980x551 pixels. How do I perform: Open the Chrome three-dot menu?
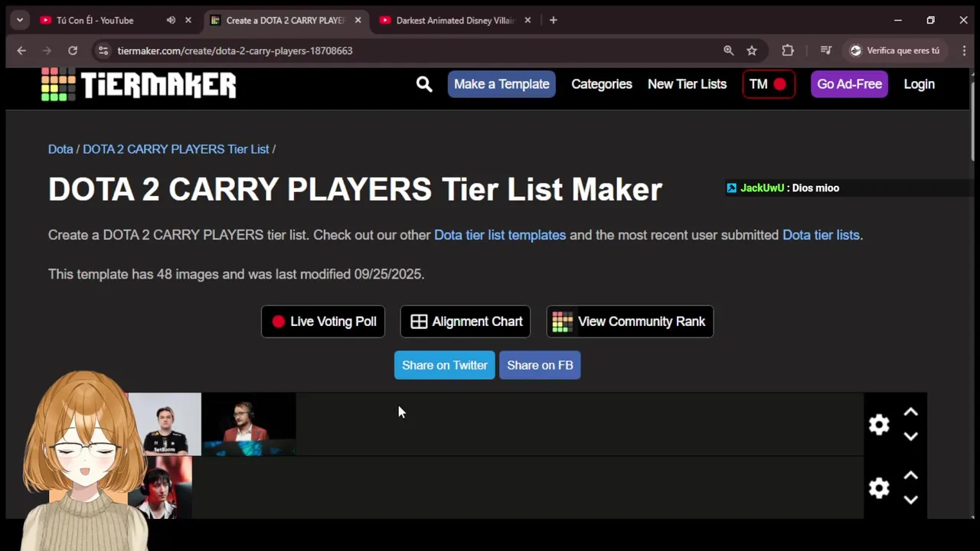[x=964, y=51]
